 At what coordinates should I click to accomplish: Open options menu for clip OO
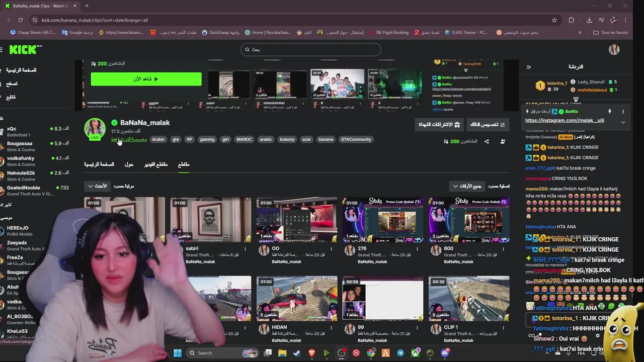(331, 249)
